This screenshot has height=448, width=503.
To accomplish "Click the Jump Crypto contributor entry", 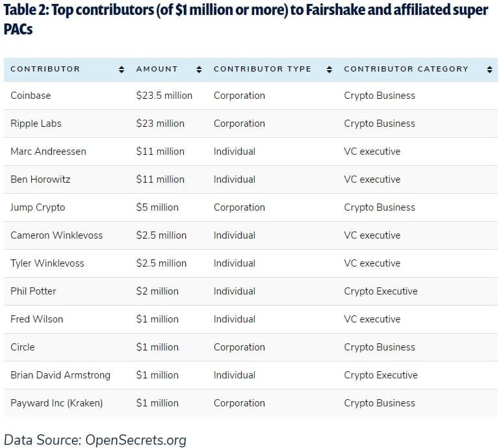I will click(38, 207).
